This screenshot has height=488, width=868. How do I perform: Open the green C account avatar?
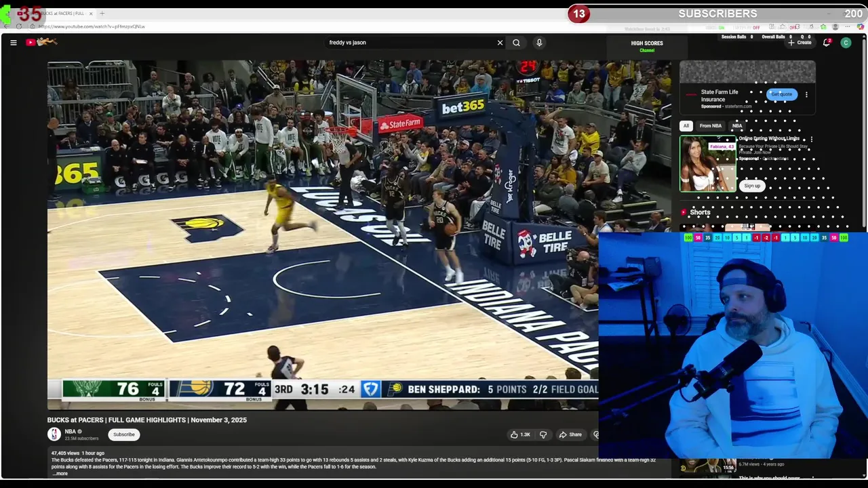[846, 43]
